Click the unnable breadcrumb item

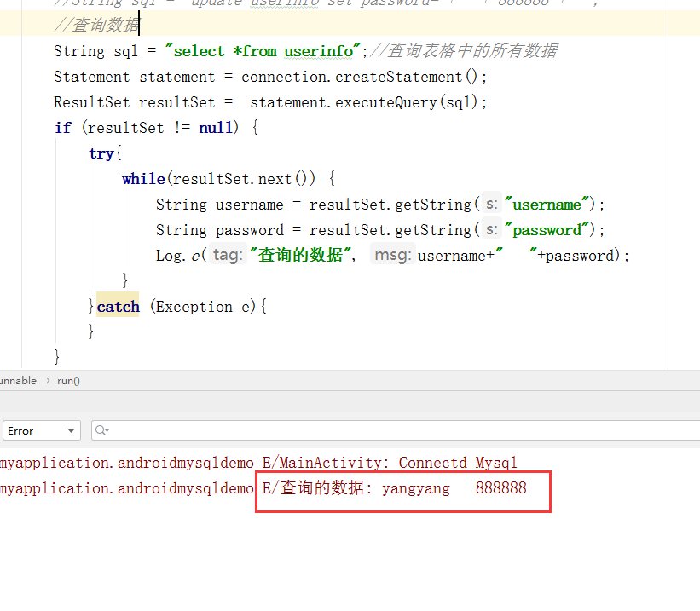[18, 381]
